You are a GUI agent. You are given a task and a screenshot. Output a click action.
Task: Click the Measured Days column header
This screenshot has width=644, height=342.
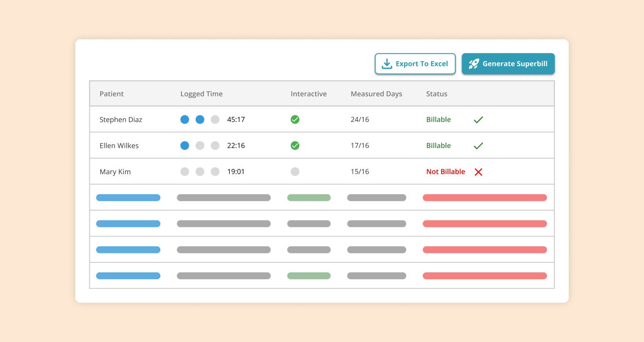(376, 94)
